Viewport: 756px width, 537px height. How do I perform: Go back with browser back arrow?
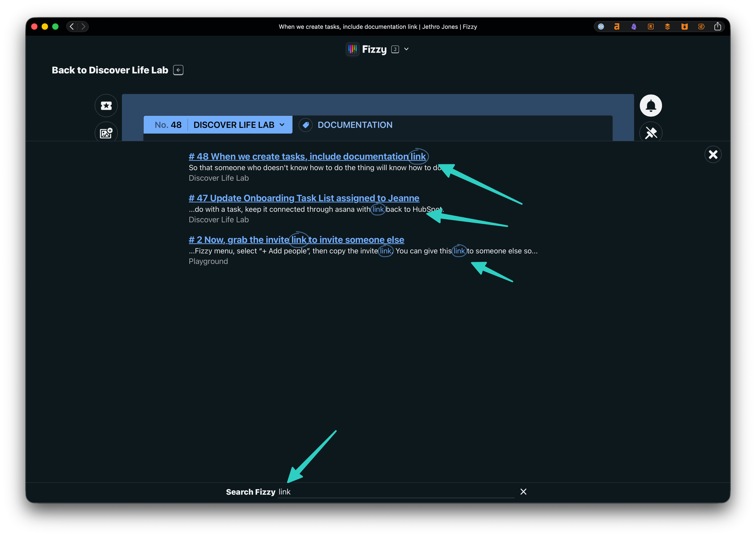coord(72,27)
